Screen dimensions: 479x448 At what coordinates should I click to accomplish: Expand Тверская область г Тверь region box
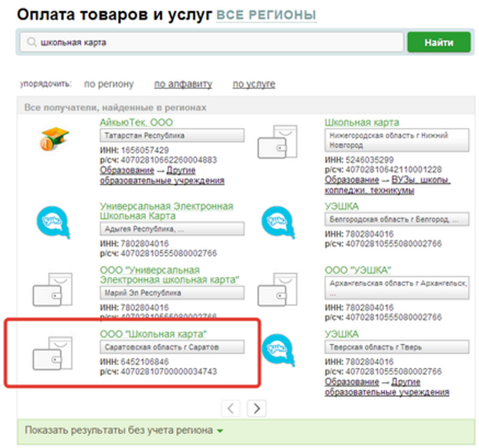(x=397, y=347)
